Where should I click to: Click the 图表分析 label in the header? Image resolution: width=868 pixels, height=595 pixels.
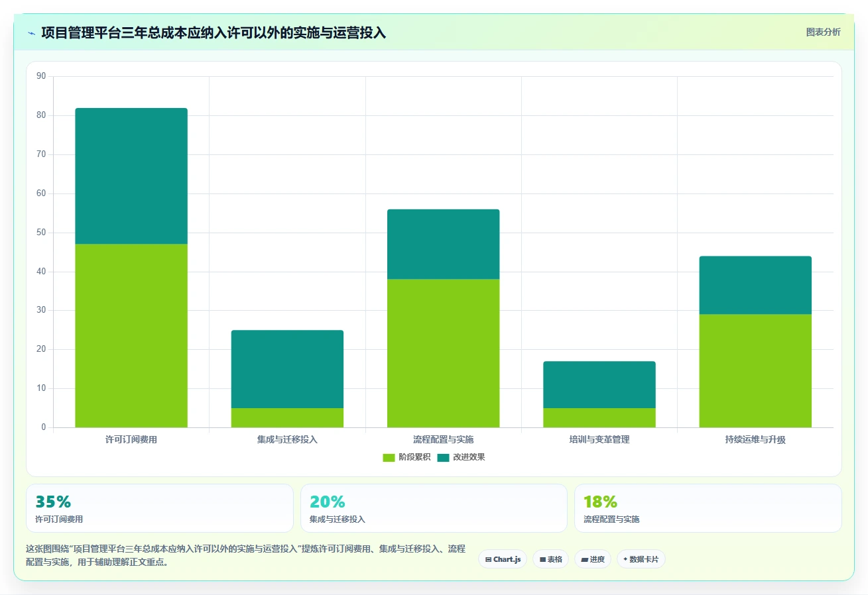point(823,32)
